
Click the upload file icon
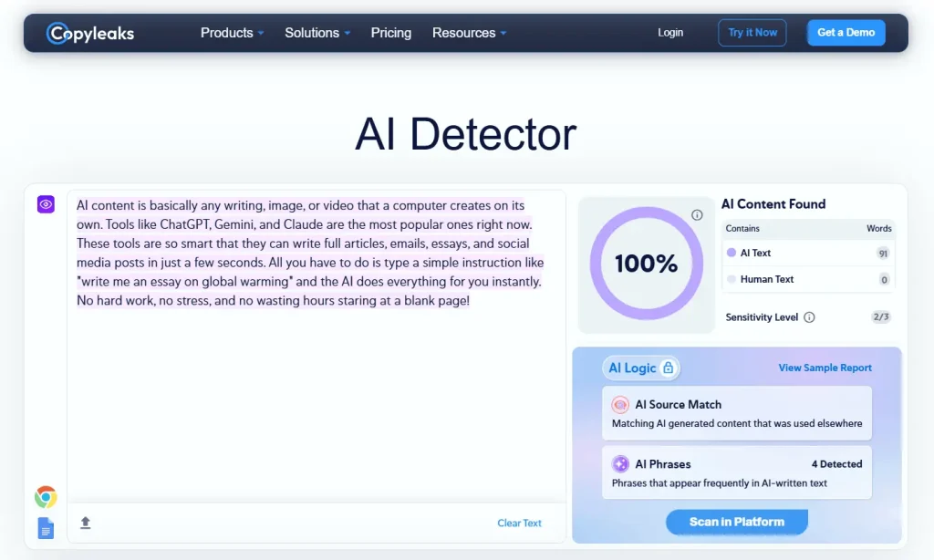86,523
